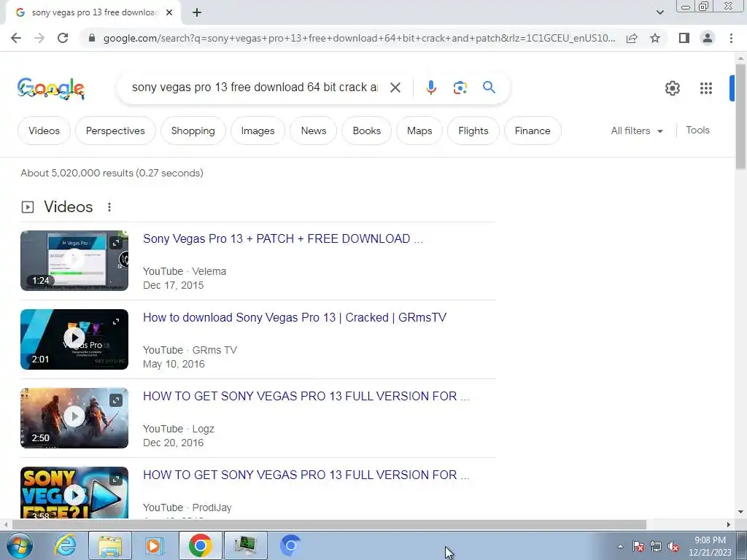Reload the current page

tap(63, 38)
